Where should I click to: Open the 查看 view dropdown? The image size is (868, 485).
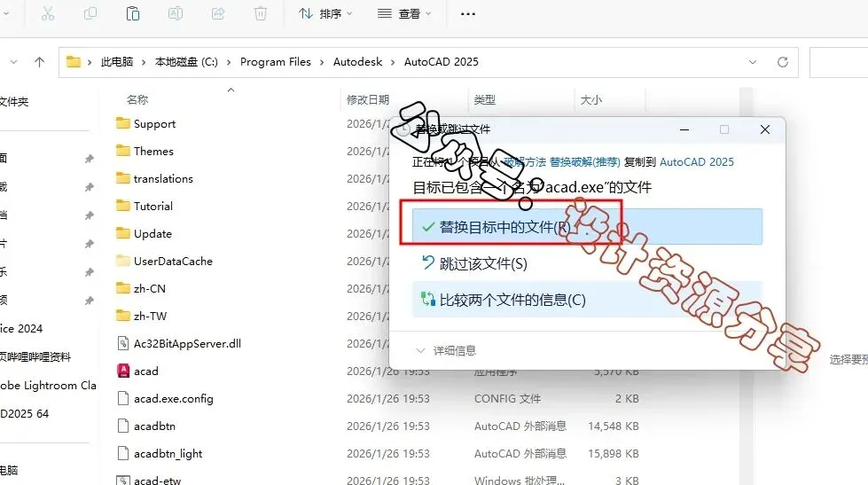(404, 13)
